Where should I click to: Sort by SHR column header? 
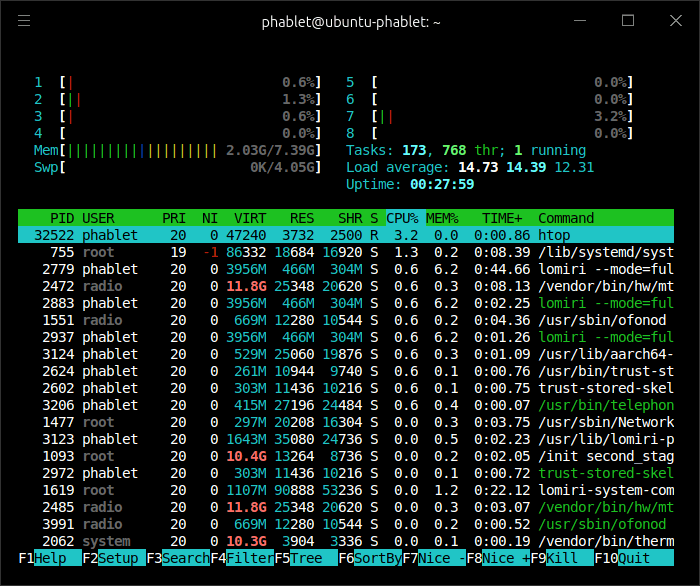350,218
